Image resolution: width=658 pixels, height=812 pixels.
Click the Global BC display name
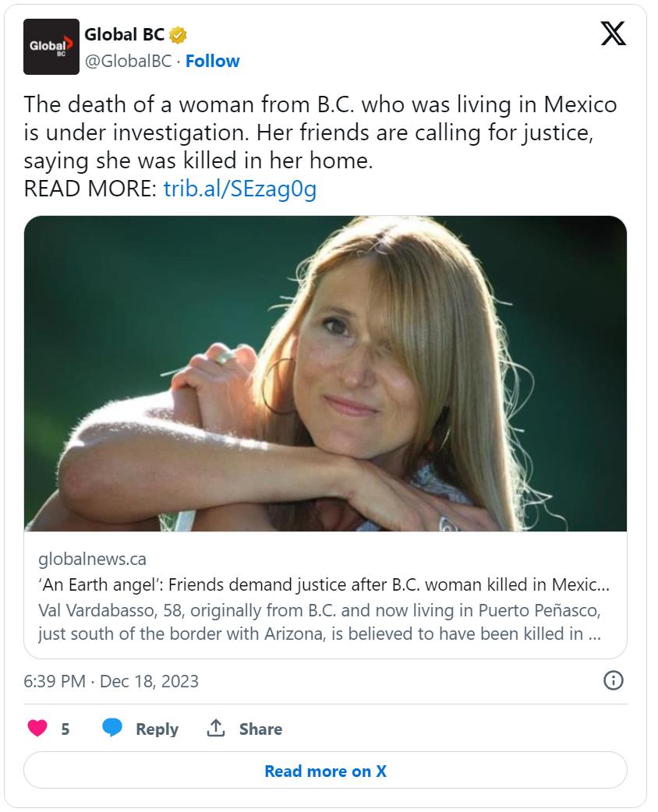click(x=124, y=35)
